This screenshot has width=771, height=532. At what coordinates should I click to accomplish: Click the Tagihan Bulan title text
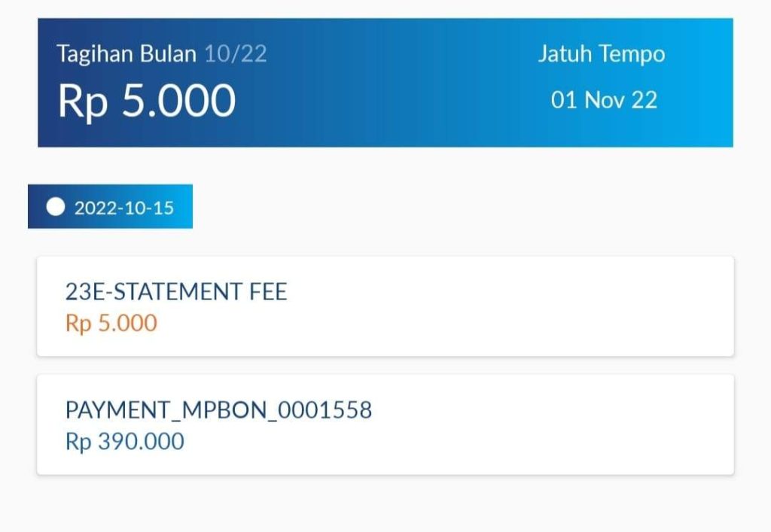point(125,53)
